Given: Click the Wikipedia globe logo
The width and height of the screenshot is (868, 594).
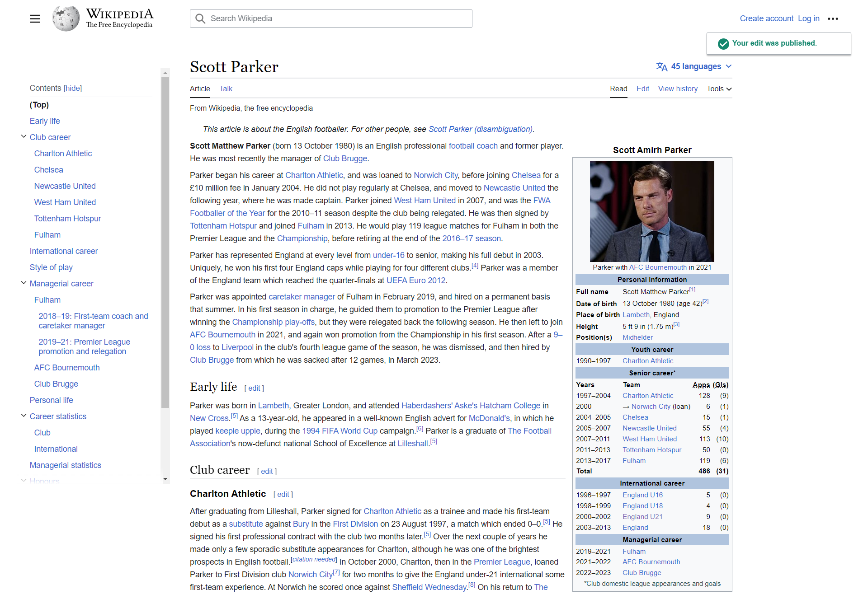Looking at the screenshot, I should 66,19.
